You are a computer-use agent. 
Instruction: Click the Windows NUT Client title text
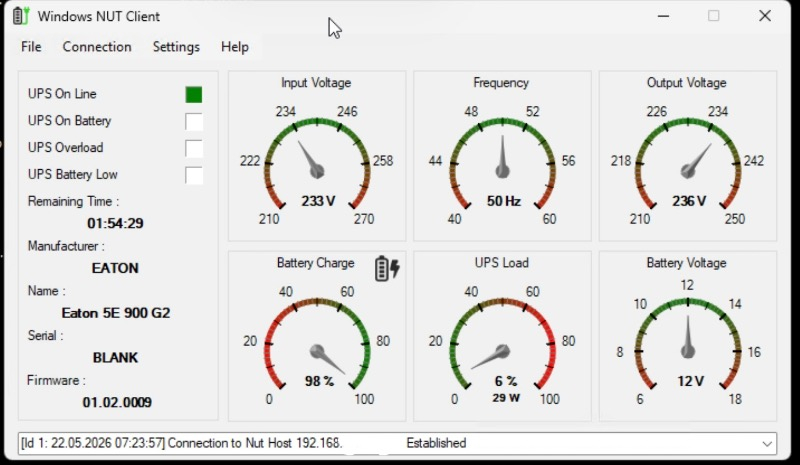(98, 16)
